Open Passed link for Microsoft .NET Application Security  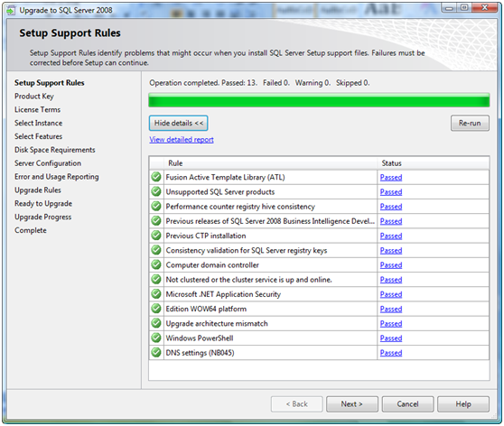click(391, 294)
